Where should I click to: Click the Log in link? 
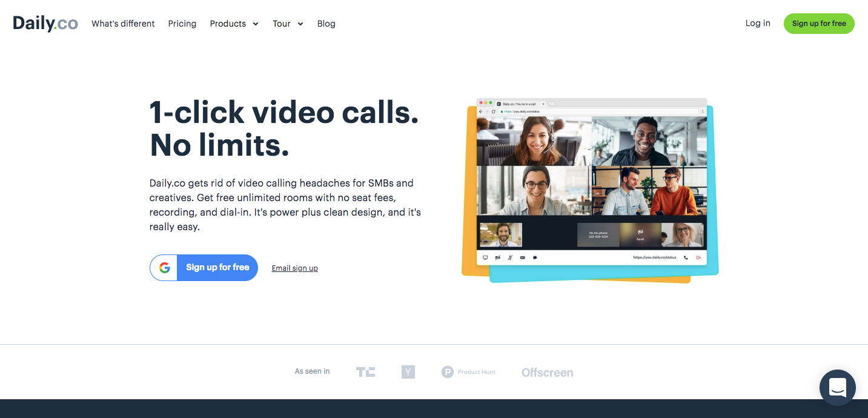tap(758, 23)
